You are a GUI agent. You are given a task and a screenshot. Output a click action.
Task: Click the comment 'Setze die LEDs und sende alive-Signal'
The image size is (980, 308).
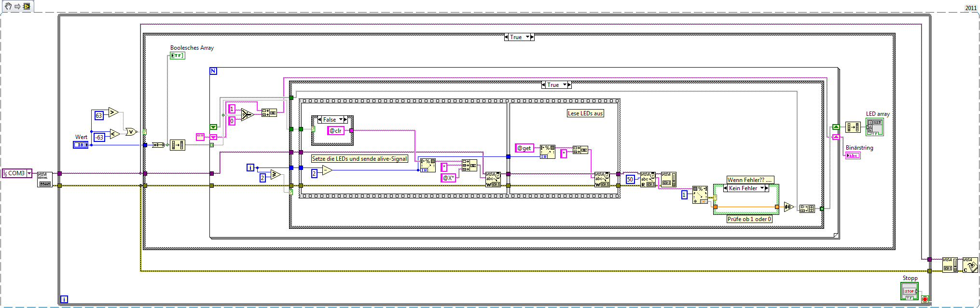[x=359, y=159]
